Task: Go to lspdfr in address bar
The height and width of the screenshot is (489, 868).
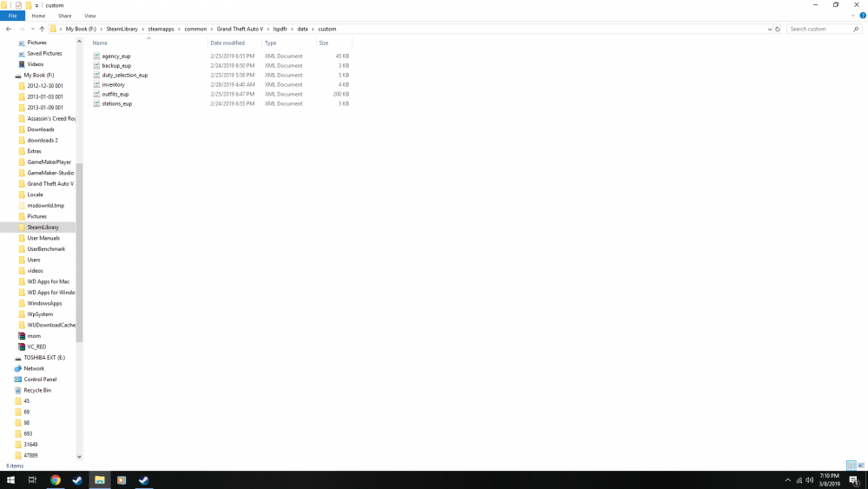Action: coord(279,29)
